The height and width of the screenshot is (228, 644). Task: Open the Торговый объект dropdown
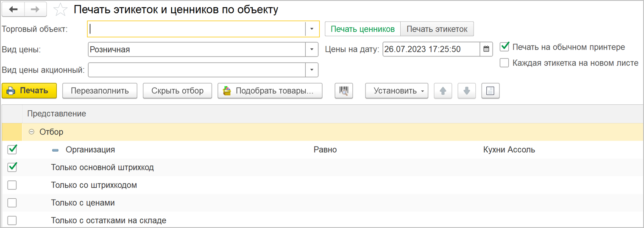(x=312, y=29)
